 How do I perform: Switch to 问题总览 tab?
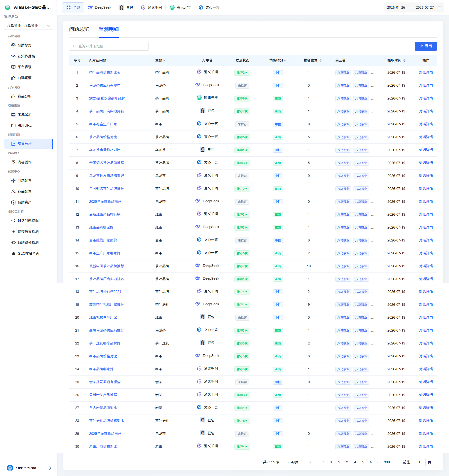[x=79, y=29]
